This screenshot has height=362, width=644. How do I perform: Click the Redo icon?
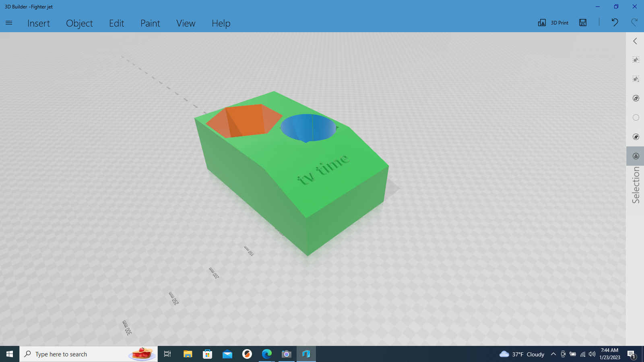coord(635,23)
